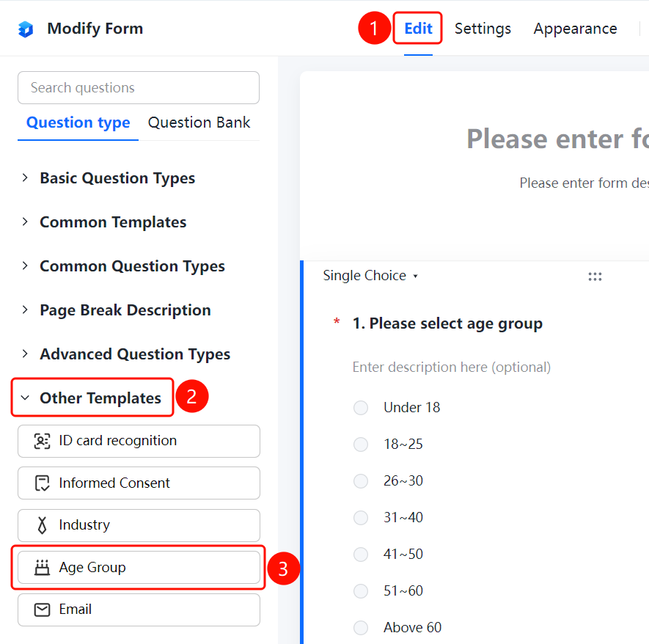Click the Search questions input field
Image resolution: width=649 pixels, height=644 pixels.
point(139,88)
